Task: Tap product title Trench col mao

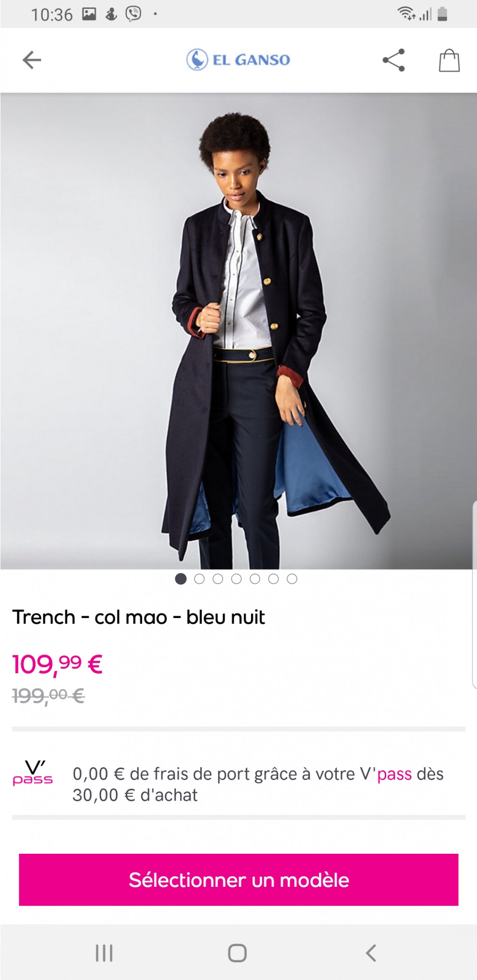Action: pyautogui.click(x=138, y=617)
